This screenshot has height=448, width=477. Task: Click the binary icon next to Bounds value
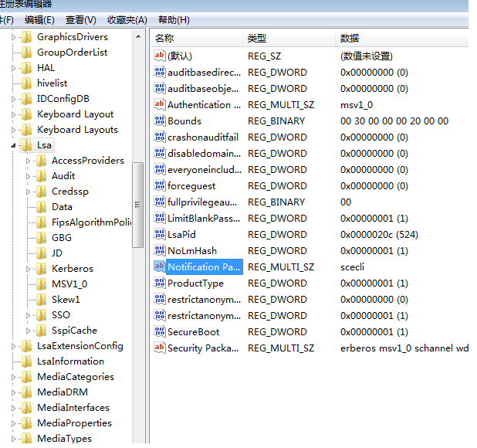pyautogui.click(x=160, y=120)
